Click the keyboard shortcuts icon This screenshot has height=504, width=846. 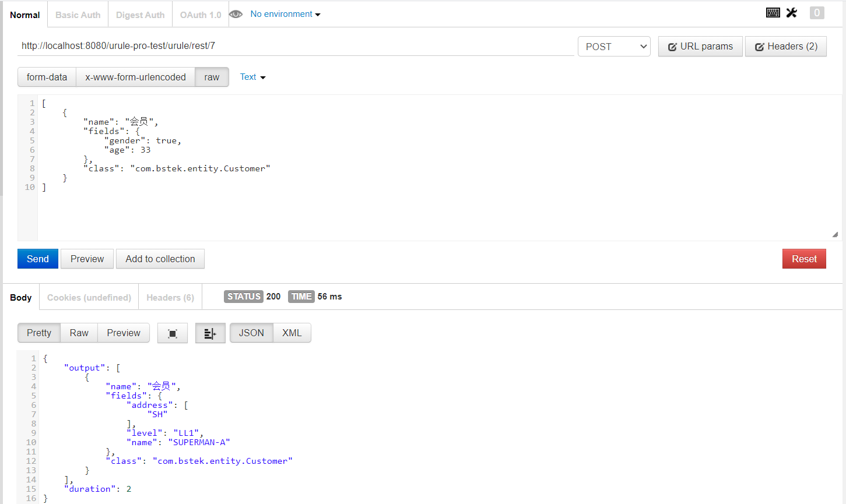pyautogui.click(x=773, y=13)
